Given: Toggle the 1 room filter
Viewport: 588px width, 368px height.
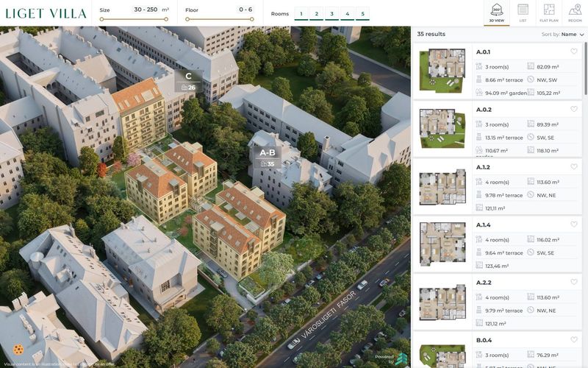Looking at the screenshot, I should 301,13.
